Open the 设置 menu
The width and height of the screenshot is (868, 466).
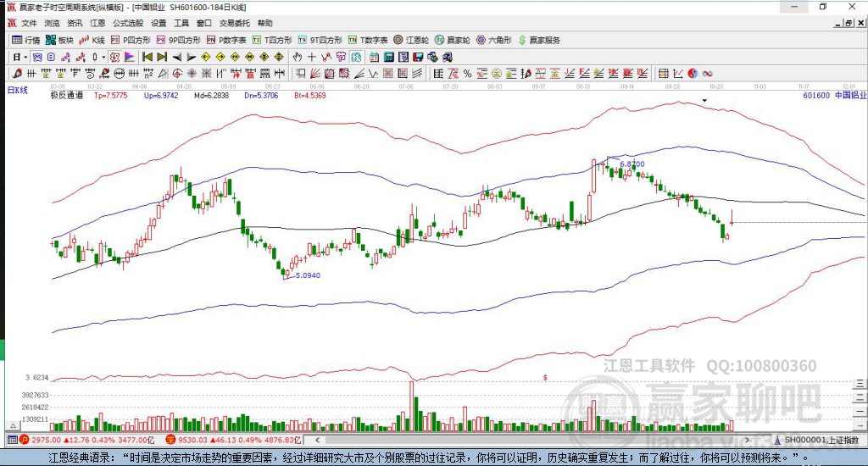[x=159, y=23]
